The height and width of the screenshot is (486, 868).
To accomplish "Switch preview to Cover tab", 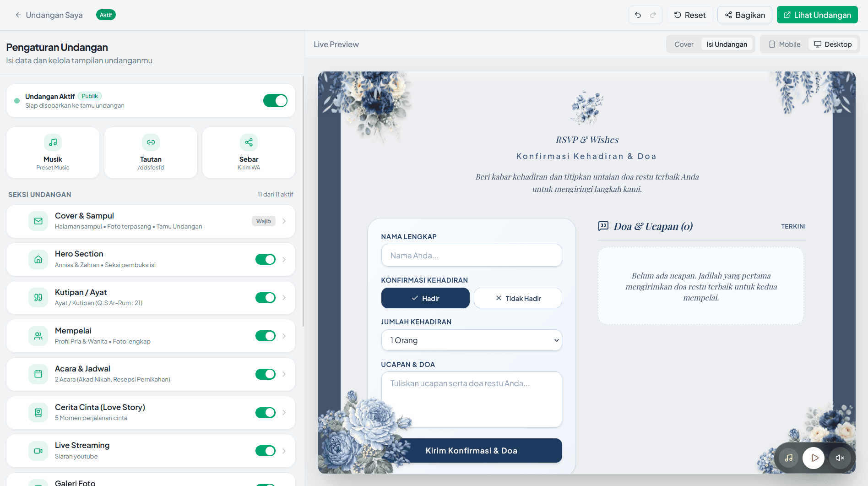I will tap(684, 44).
